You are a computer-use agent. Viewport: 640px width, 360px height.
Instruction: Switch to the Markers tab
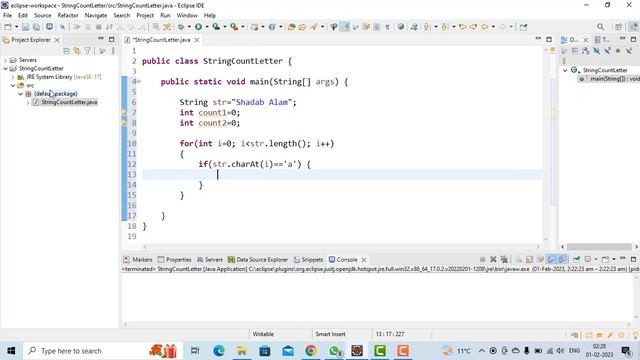pyautogui.click(x=138, y=260)
